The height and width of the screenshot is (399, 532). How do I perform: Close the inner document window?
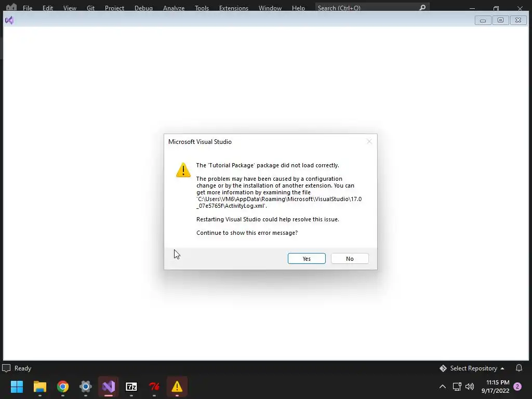(518, 20)
